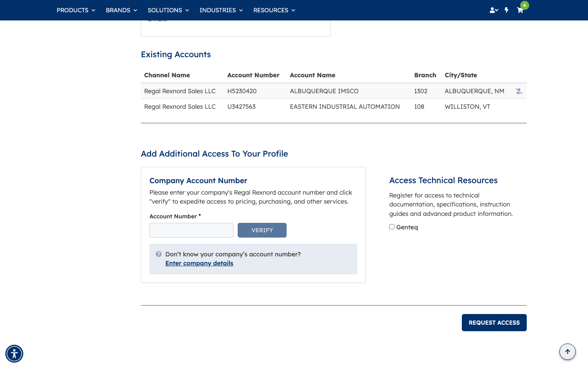Expand the PRODUCTS menu
Viewport: 588px width, 368px height.
[x=76, y=10]
